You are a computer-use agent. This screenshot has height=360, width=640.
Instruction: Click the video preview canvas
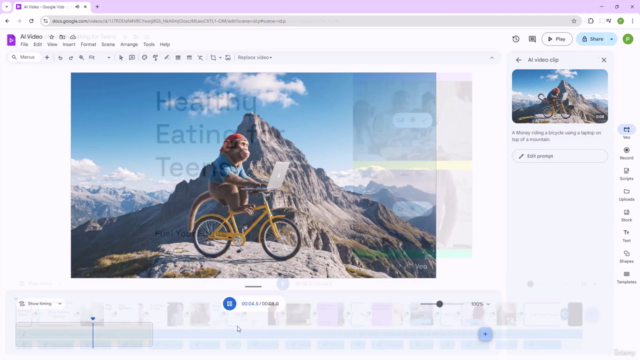pos(253,176)
